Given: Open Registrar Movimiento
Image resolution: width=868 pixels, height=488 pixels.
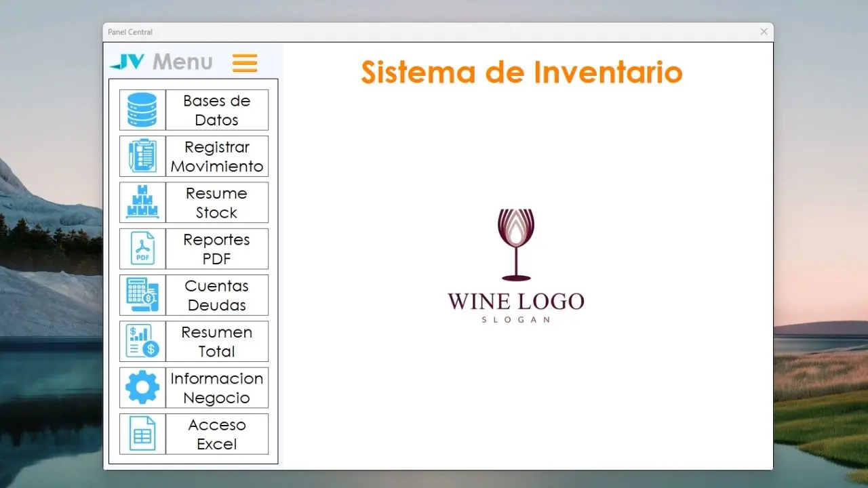Looking at the screenshot, I should pos(217,156).
